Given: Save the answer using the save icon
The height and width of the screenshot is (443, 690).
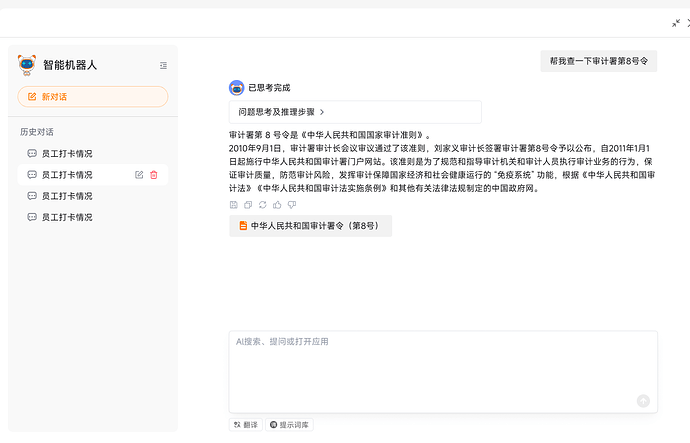Looking at the screenshot, I should (x=234, y=205).
